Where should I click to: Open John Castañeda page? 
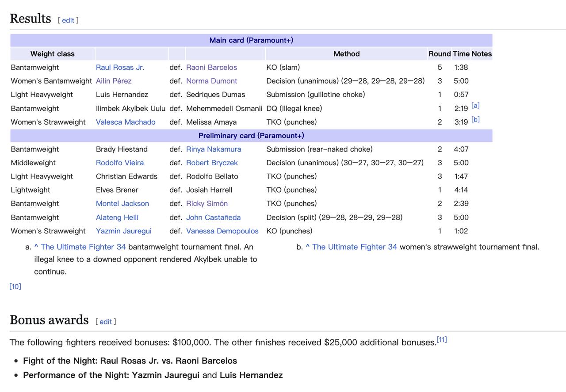(214, 217)
